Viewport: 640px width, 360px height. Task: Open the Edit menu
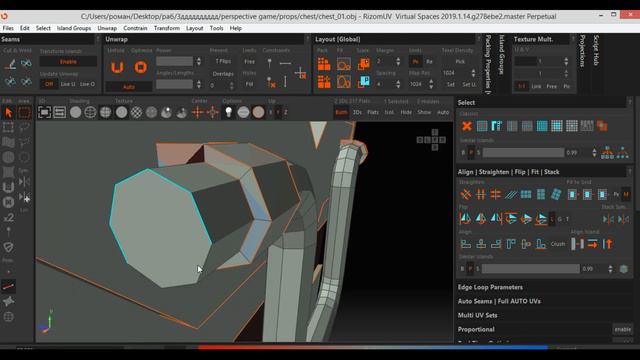pyautogui.click(x=25, y=28)
